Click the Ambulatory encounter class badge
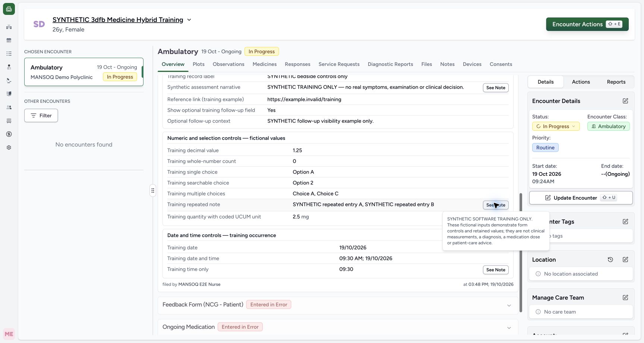 (x=609, y=126)
